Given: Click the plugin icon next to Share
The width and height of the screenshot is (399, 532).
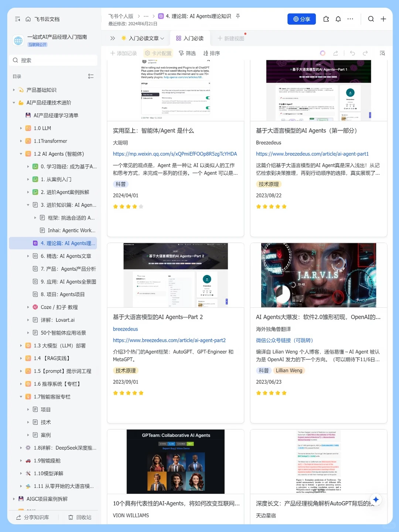Looking at the screenshot, I should pos(326,19).
